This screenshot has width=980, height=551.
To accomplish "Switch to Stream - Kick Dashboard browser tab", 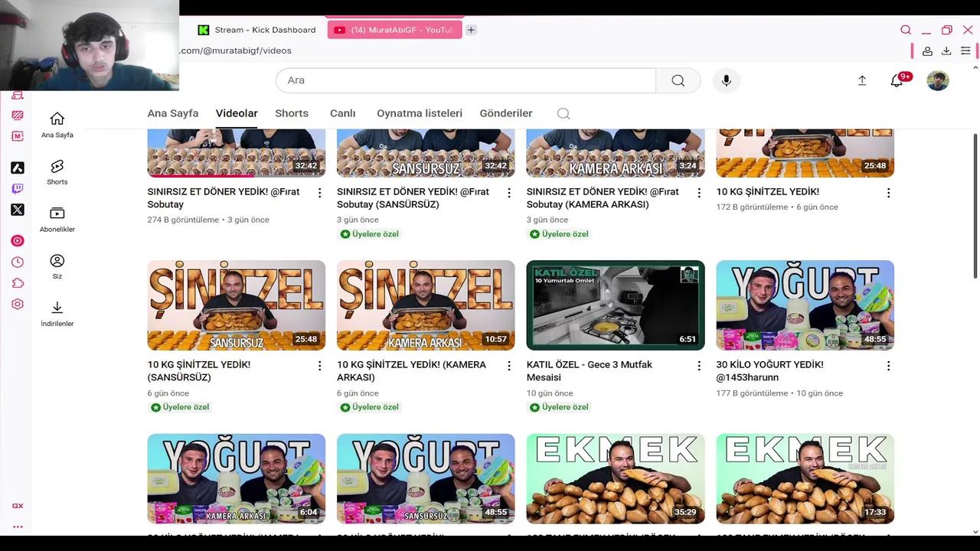I will coord(257,30).
